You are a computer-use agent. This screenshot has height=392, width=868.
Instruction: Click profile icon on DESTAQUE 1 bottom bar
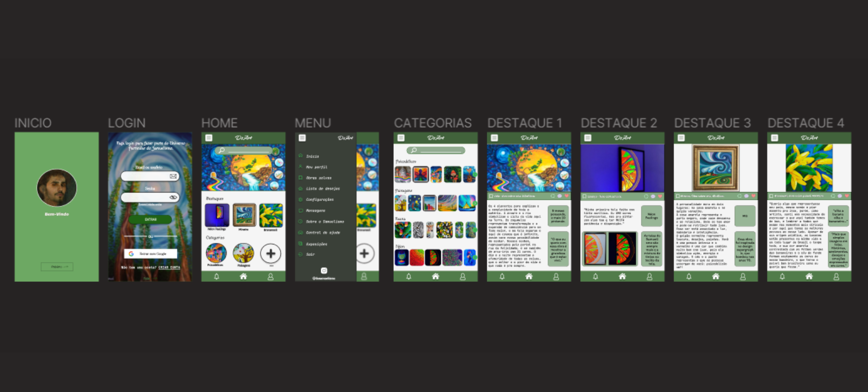pyautogui.click(x=556, y=277)
